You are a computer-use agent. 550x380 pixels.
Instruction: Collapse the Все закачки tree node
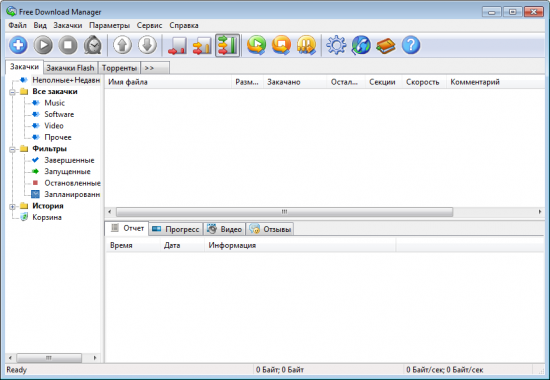(x=13, y=92)
